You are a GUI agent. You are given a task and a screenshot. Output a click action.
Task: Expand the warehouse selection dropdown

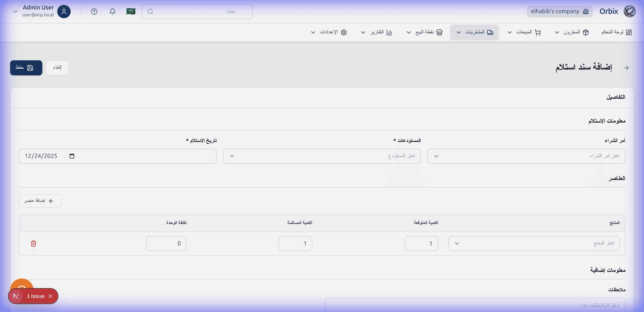click(322, 156)
